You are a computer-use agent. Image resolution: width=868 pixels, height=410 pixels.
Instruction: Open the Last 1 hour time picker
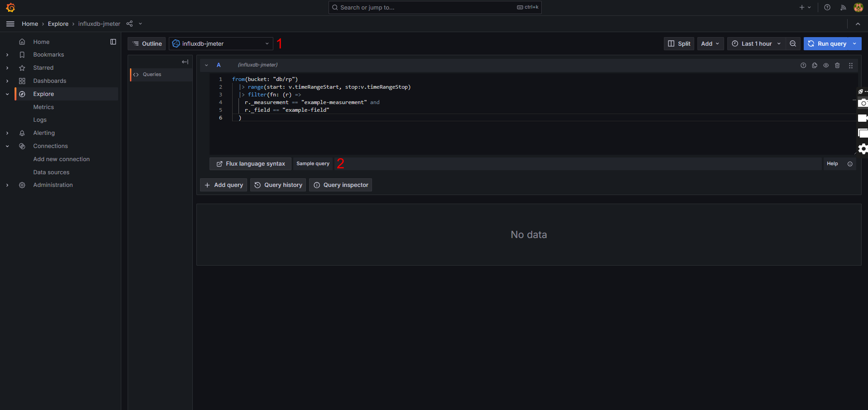click(x=756, y=43)
